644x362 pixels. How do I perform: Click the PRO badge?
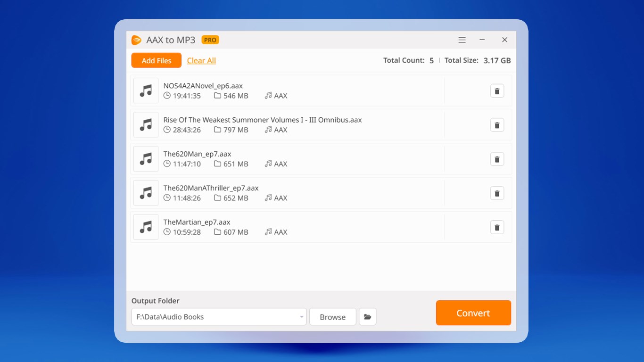click(x=210, y=40)
